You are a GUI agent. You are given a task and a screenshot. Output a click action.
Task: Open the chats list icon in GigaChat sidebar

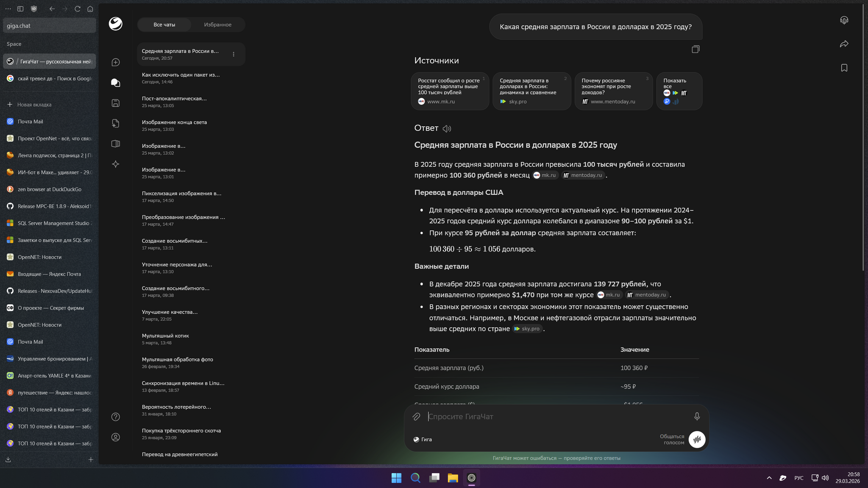116,83
